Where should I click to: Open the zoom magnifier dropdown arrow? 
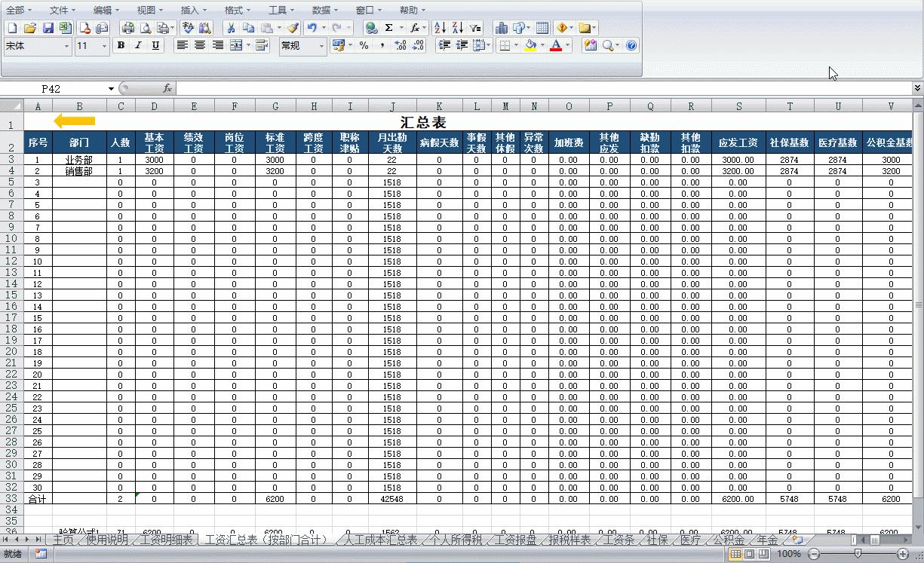click(618, 45)
